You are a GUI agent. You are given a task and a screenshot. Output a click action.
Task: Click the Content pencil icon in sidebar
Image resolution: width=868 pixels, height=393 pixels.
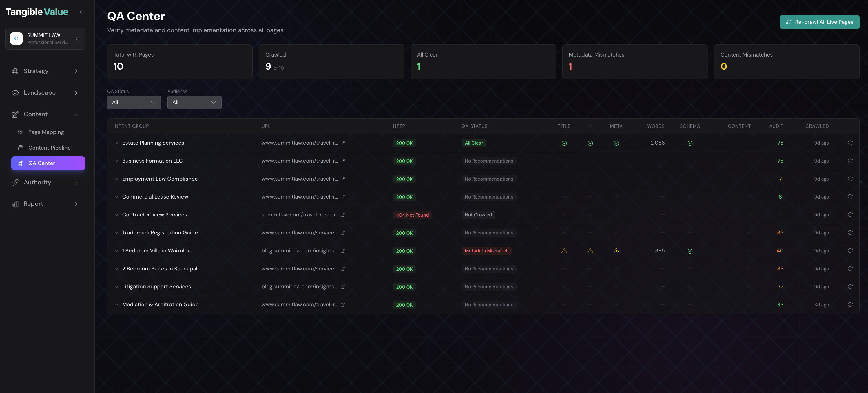[x=15, y=114]
